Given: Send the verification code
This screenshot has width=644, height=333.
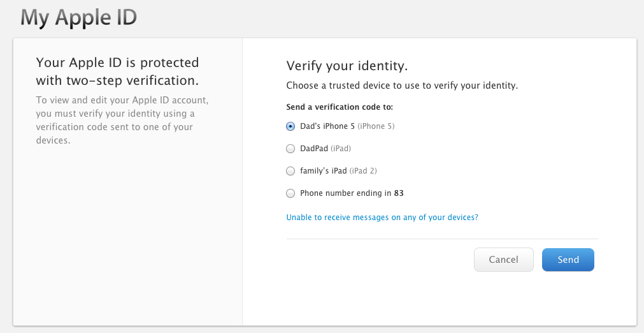Looking at the screenshot, I should pyautogui.click(x=568, y=260).
